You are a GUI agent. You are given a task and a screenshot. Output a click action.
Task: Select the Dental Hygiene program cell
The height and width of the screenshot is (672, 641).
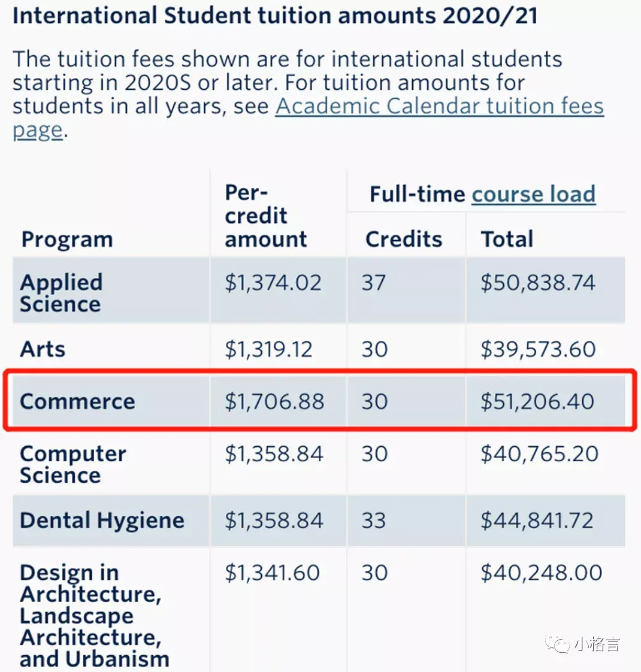click(102, 520)
